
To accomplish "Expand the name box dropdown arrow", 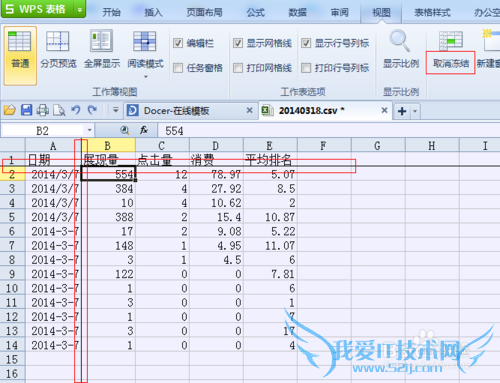I will [x=89, y=130].
